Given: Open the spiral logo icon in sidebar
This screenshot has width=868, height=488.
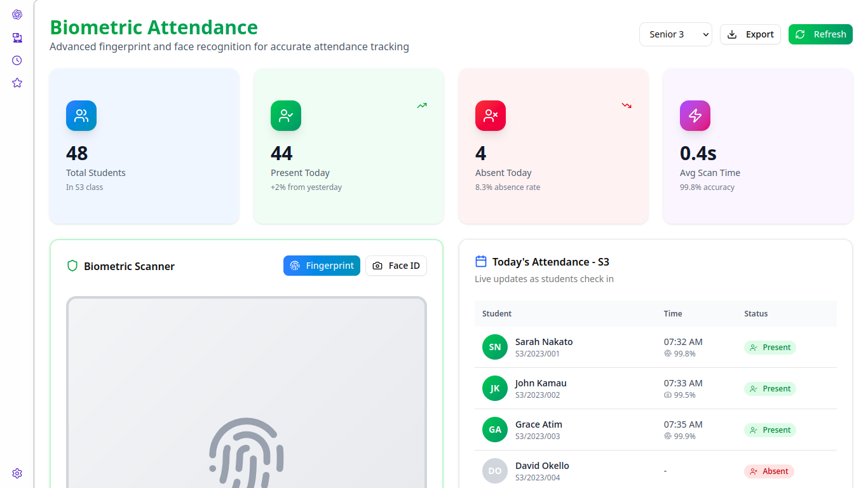Looking at the screenshot, I should pos(17,15).
